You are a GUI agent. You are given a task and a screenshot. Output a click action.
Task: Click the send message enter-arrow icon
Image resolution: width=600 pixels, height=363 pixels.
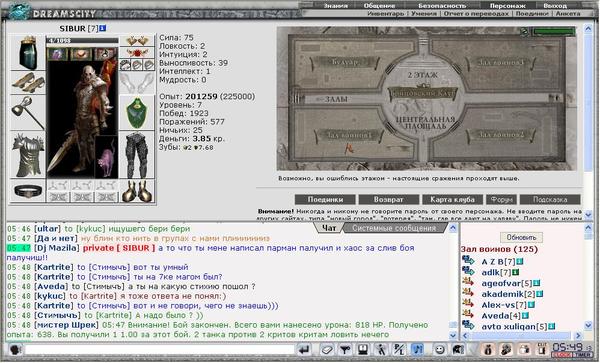click(305, 349)
